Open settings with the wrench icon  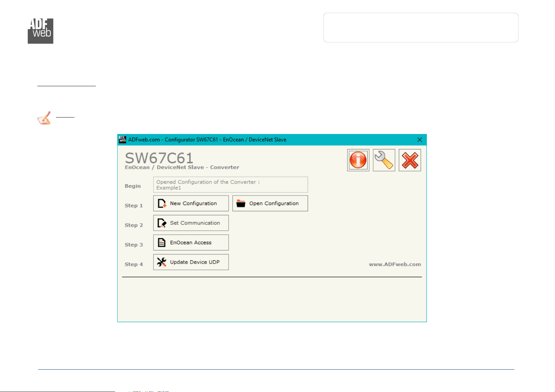(x=384, y=160)
